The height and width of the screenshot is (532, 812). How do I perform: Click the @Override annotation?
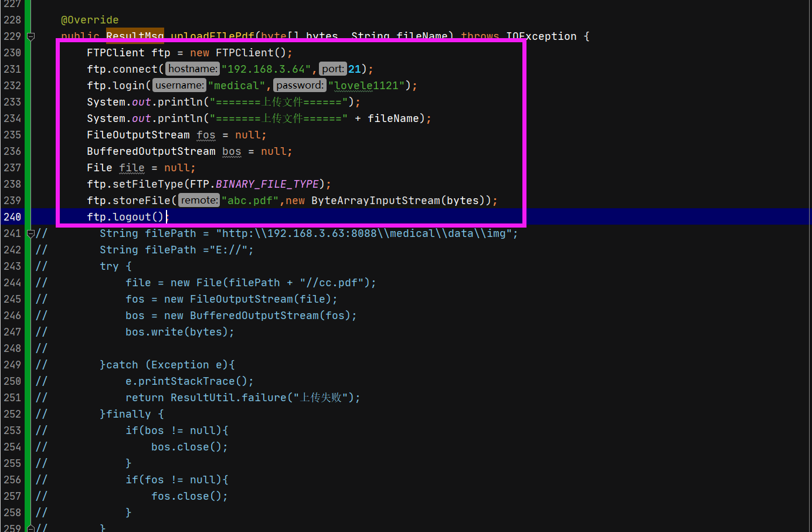pyautogui.click(x=90, y=20)
